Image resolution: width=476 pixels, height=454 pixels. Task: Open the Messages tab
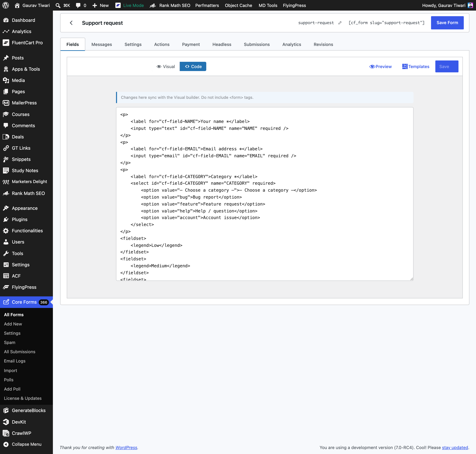pyautogui.click(x=102, y=44)
